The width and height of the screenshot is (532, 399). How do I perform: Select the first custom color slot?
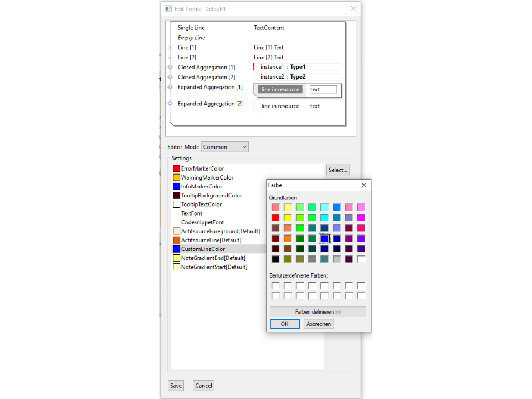click(x=275, y=286)
